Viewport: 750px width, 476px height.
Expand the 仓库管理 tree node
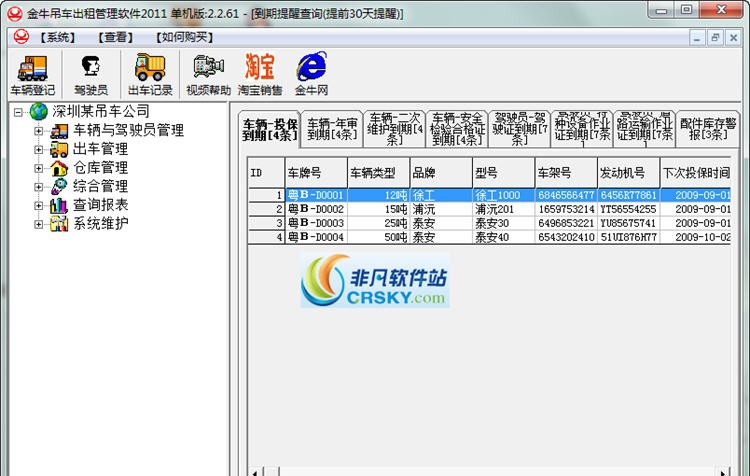39,168
